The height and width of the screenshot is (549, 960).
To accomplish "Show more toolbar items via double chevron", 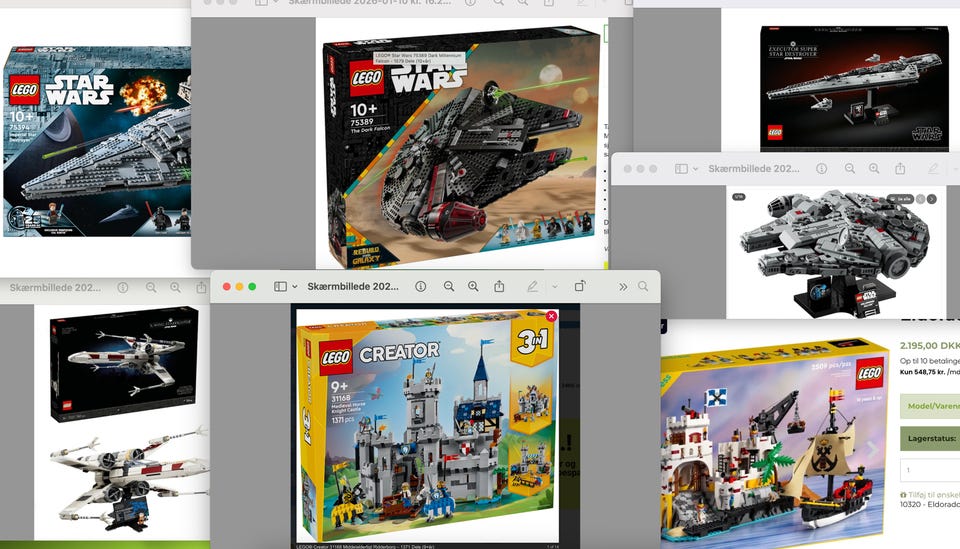I will coord(623,286).
